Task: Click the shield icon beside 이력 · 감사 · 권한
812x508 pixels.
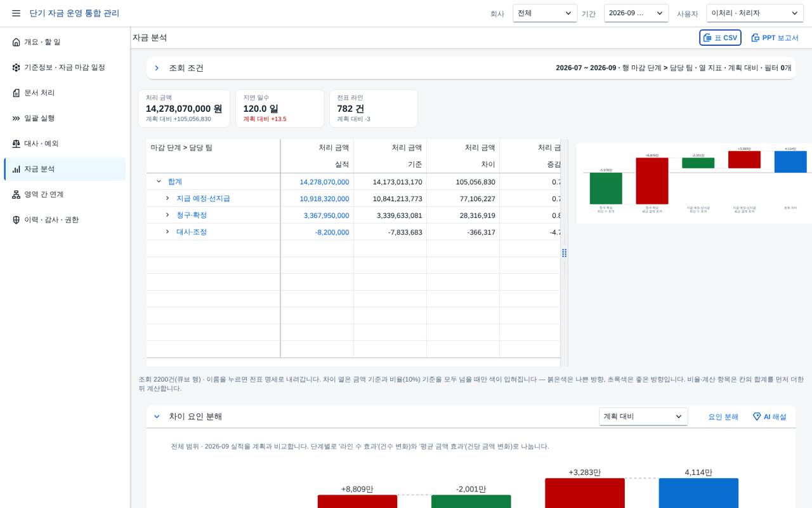Action: (x=16, y=220)
